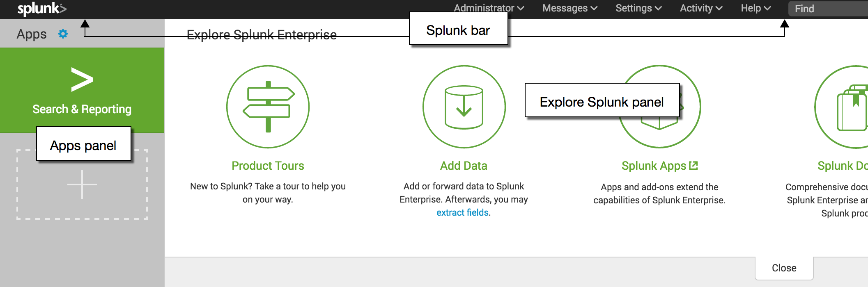The height and width of the screenshot is (287, 868).
Task: Click the Find search field
Action: (828, 9)
